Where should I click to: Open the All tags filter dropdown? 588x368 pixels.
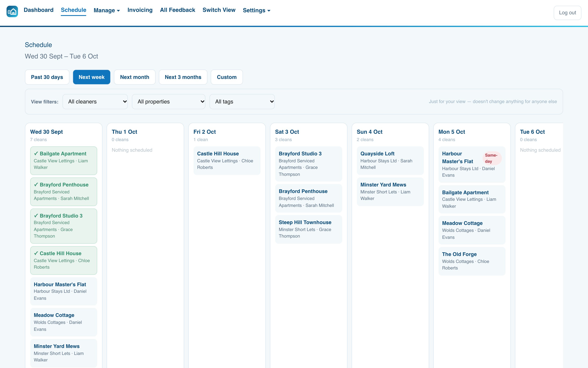(242, 102)
